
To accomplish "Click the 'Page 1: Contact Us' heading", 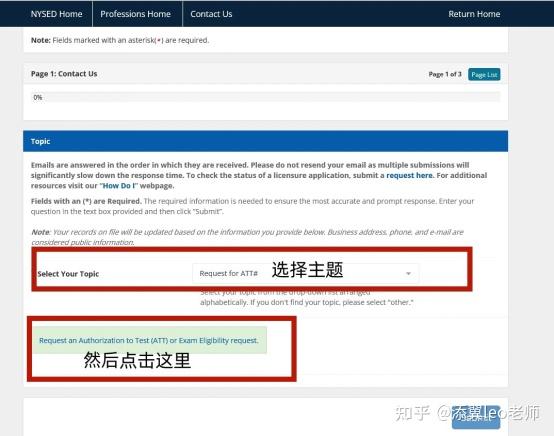I will click(x=64, y=74).
